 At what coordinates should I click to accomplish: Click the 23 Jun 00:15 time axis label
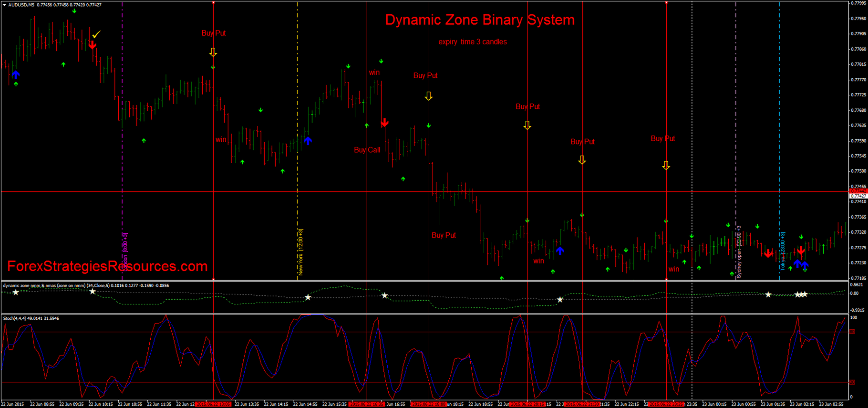714,404
